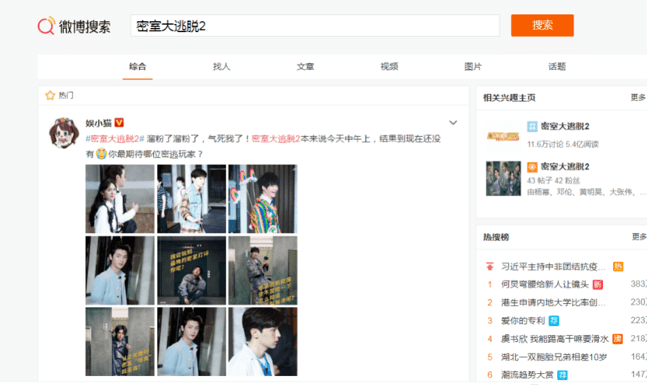Click the crying emoji in the post
647x385 pixels.
click(101, 154)
